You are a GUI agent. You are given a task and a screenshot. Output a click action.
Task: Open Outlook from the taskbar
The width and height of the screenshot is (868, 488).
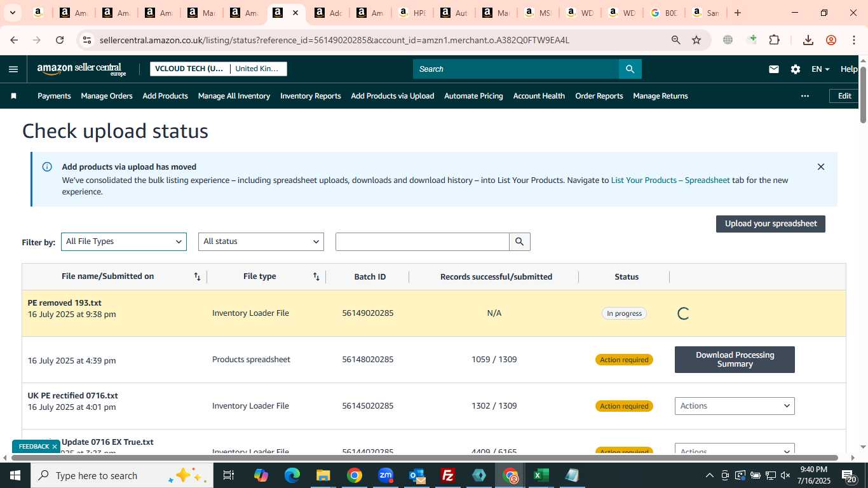417,475
